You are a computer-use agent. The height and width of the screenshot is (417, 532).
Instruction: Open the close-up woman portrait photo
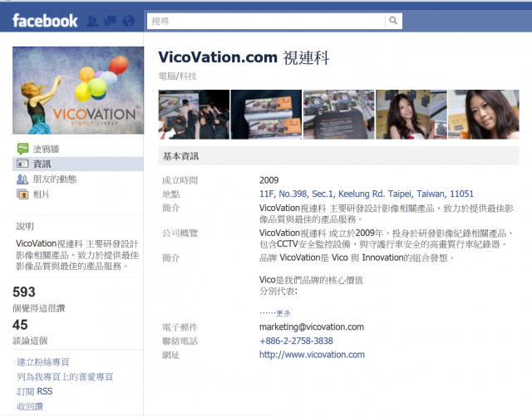(484, 115)
